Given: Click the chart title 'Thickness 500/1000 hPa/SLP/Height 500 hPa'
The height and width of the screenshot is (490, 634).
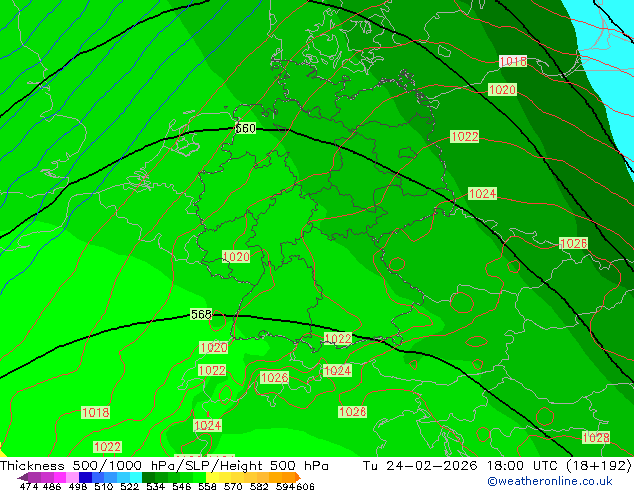Looking at the screenshot, I should tap(164, 465).
